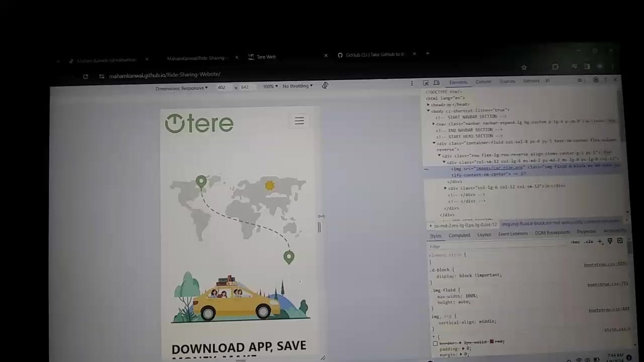Switch to MahamKanwal/Ride-Sharing browser tab
The image size is (644, 362).
point(201,58)
